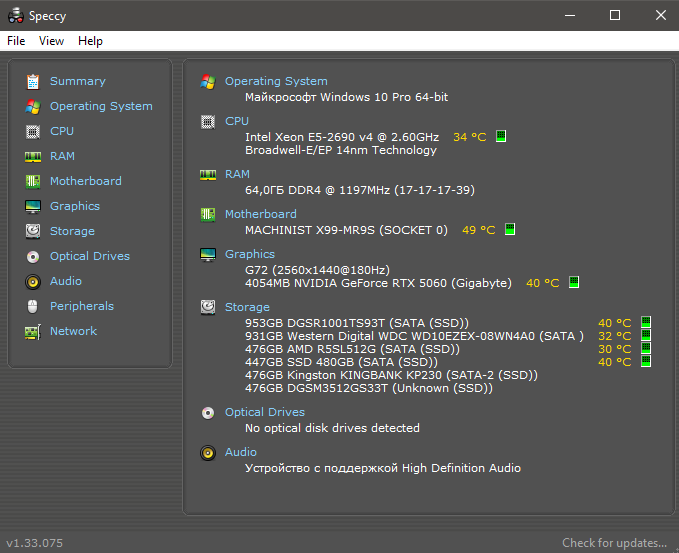Click the Storage heading link in main panel
679x553 pixels.
[247, 307]
